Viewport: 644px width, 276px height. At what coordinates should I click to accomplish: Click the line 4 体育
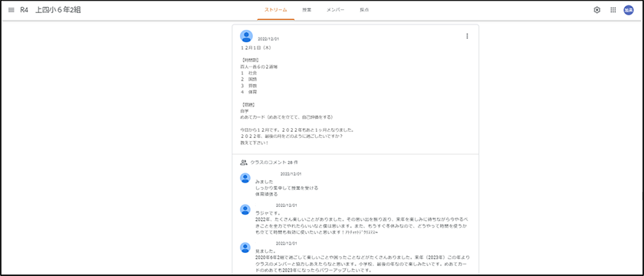pos(249,91)
